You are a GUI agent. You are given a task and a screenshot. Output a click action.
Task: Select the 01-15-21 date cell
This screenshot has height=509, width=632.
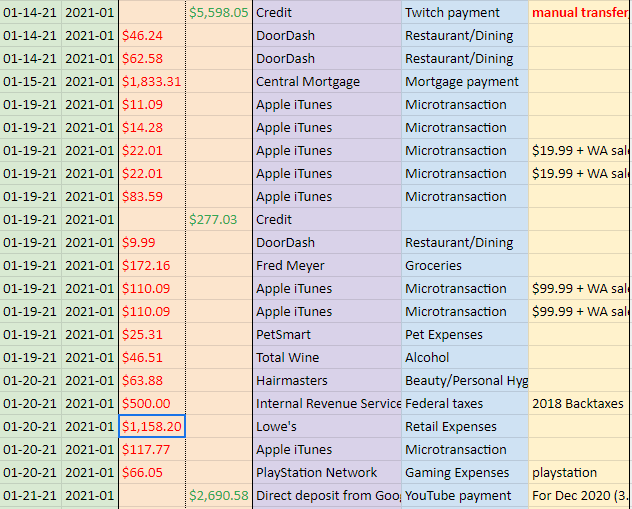(x=30, y=81)
